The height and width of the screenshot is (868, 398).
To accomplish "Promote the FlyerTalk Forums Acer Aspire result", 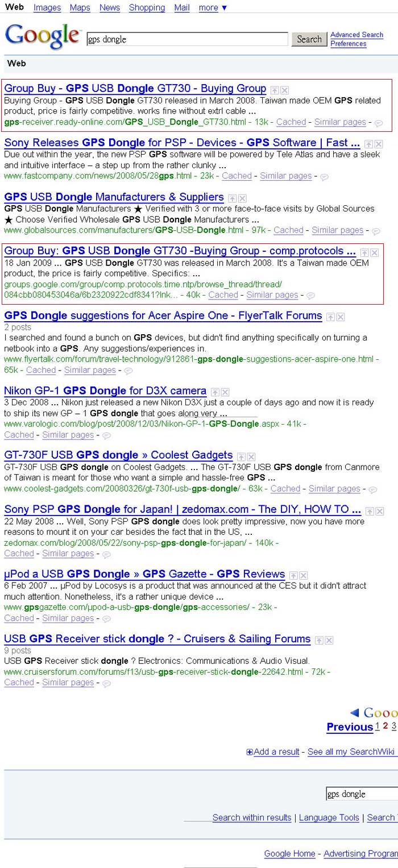I will (330, 317).
